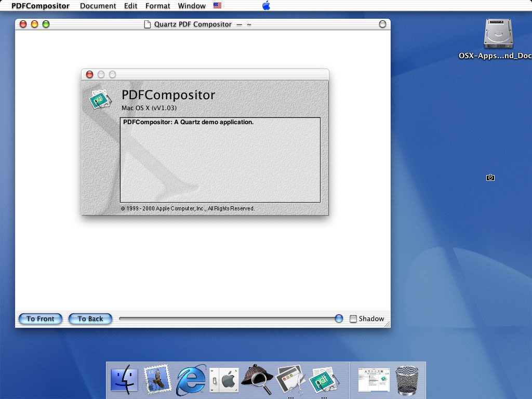
Task: Open the Document menu
Action: coord(98,6)
